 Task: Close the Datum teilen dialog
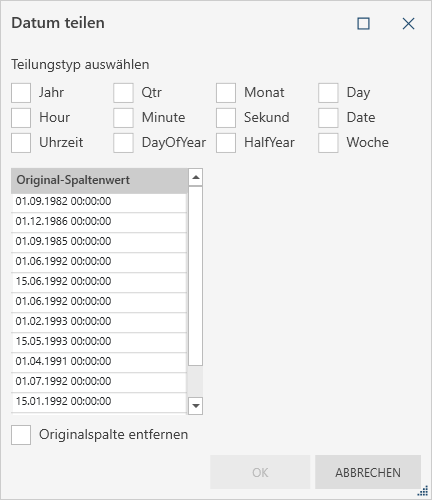(408, 24)
